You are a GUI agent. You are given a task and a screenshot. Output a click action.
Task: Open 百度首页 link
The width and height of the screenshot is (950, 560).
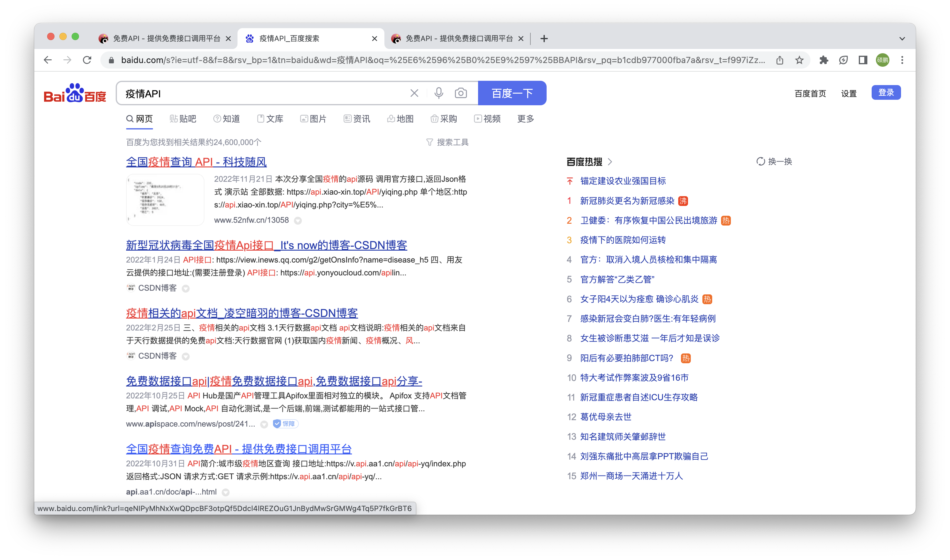coord(810,94)
